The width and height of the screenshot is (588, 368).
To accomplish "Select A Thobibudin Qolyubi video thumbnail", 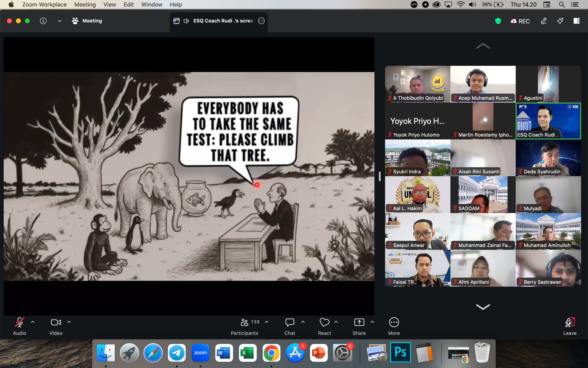I will [418, 84].
